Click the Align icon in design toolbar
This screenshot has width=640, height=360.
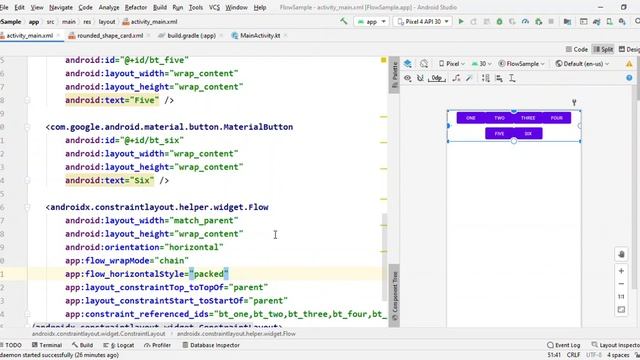499,78
